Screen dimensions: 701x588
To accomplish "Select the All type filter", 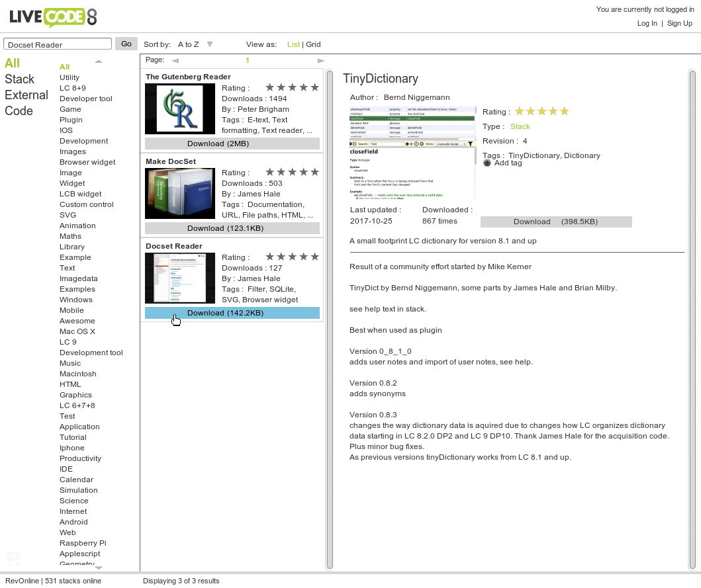I will (12, 63).
